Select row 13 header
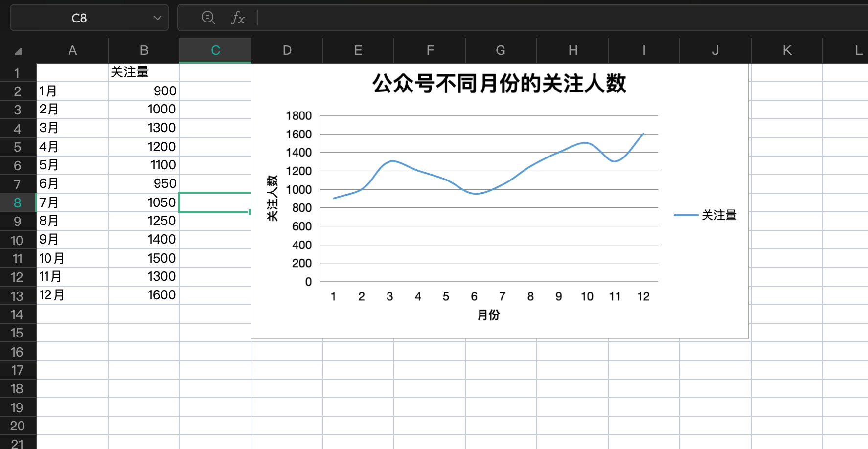 click(x=18, y=296)
